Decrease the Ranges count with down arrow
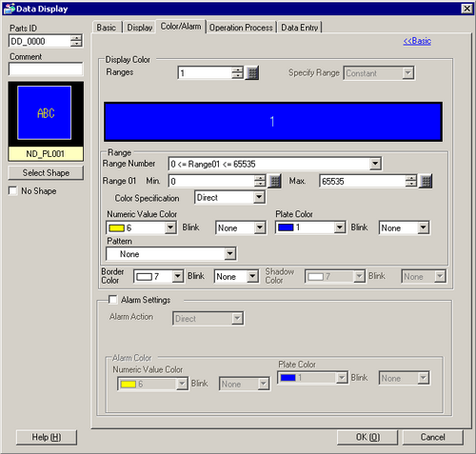 point(237,76)
